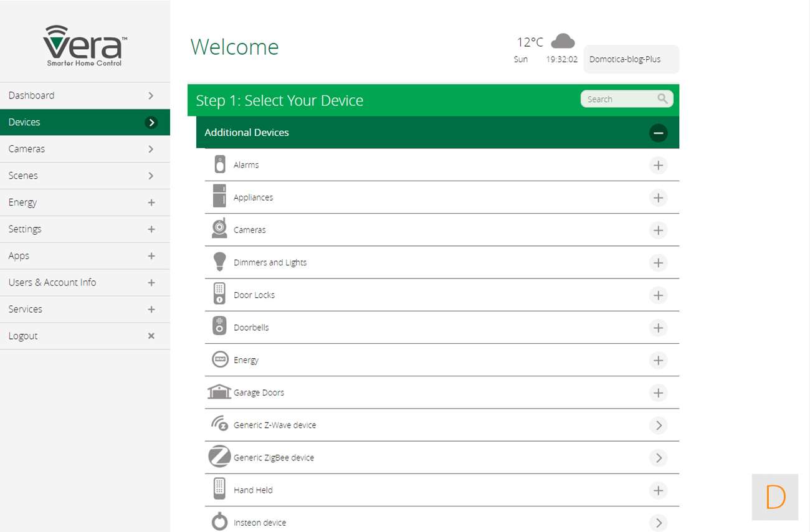Click the Garage Doors icon
The image size is (810, 532).
(219, 392)
